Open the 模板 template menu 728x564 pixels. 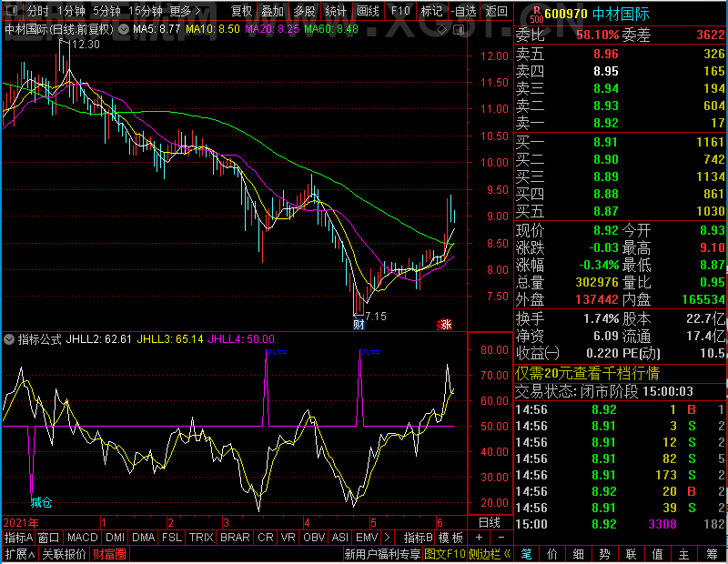[x=450, y=538]
